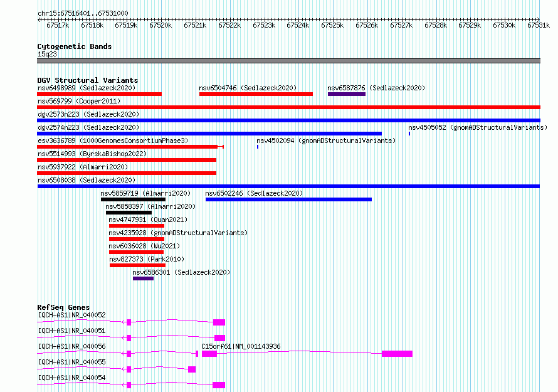558x392 pixels.
Task: Select large exon of IQCH-AS1 NR_040051
Action: (x=219, y=338)
